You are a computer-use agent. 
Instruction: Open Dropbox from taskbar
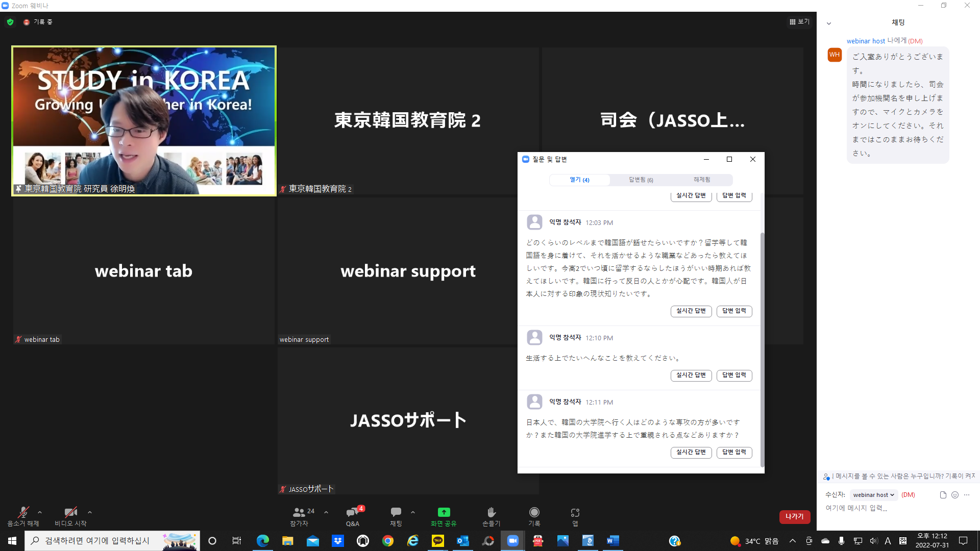(x=338, y=541)
